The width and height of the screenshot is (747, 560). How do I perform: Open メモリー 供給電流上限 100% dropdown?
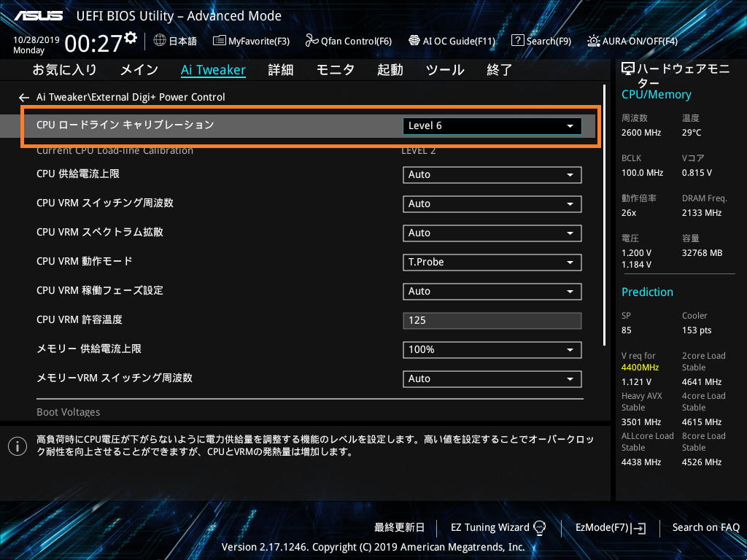pos(492,349)
